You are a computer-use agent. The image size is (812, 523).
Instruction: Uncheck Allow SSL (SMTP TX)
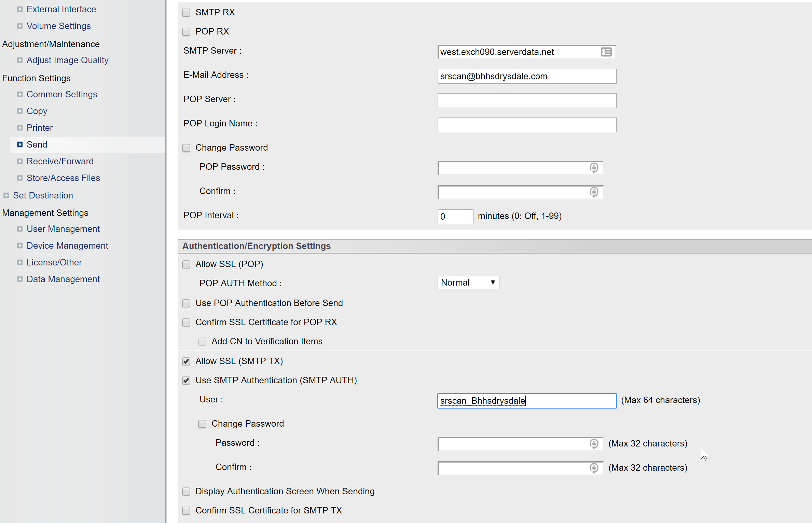(x=186, y=361)
